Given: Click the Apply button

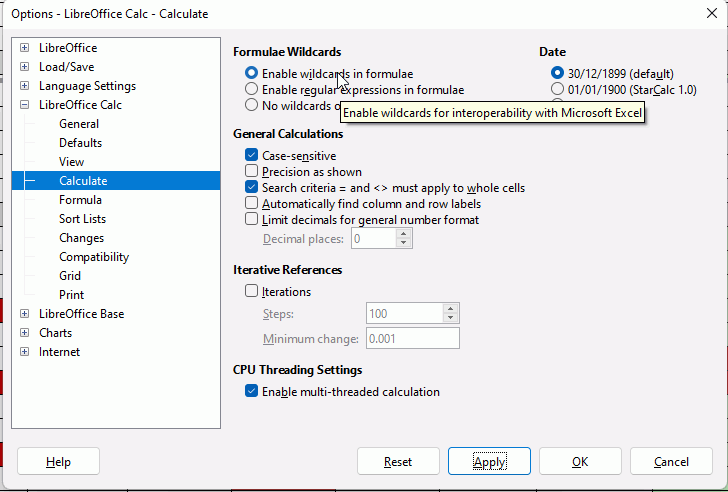Looking at the screenshot, I should (x=489, y=461).
